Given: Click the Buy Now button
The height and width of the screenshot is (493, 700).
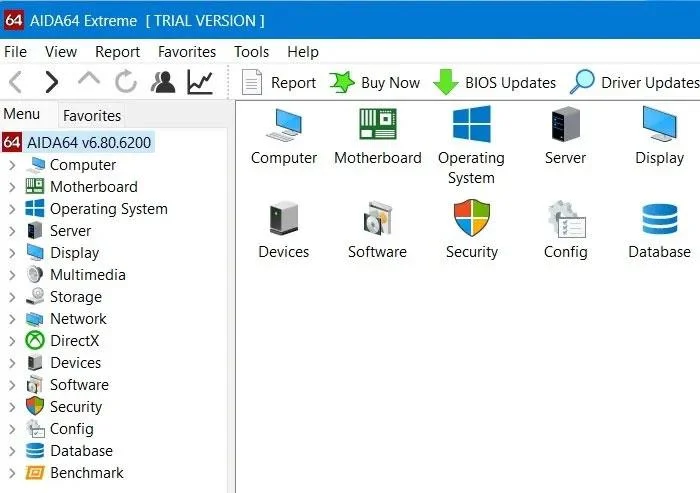Looking at the screenshot, I should click(375, 83).
